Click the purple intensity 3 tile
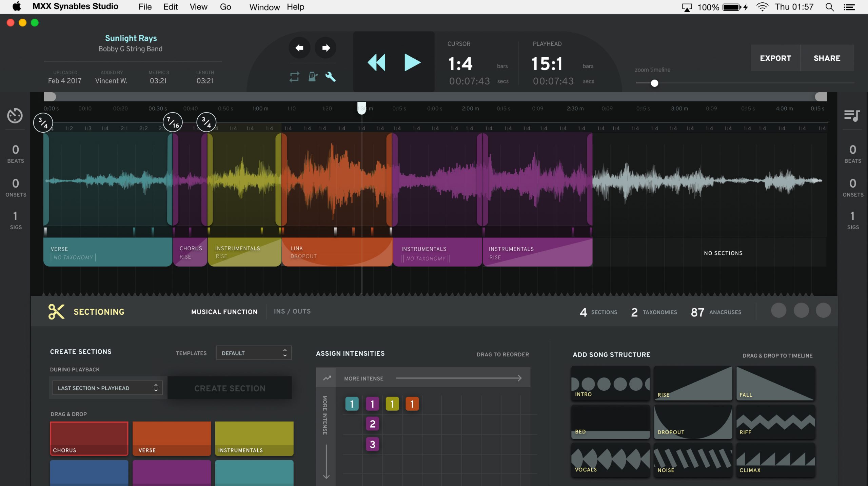 click(372, 444)
